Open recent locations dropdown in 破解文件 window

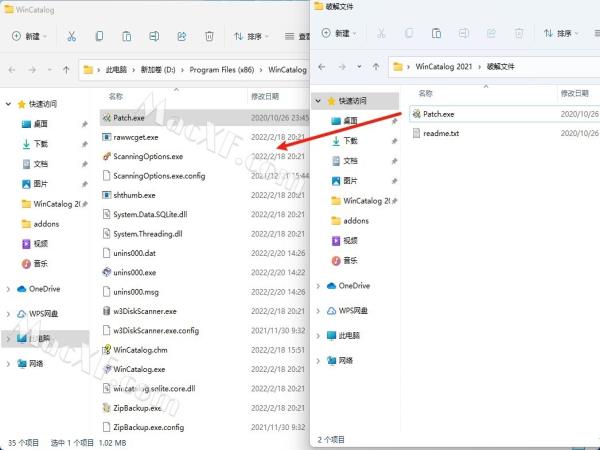[x=359, y=67]
